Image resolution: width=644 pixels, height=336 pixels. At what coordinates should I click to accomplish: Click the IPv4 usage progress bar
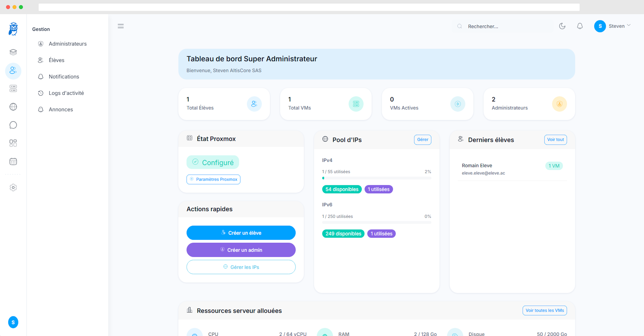click(x=377, y=178)
